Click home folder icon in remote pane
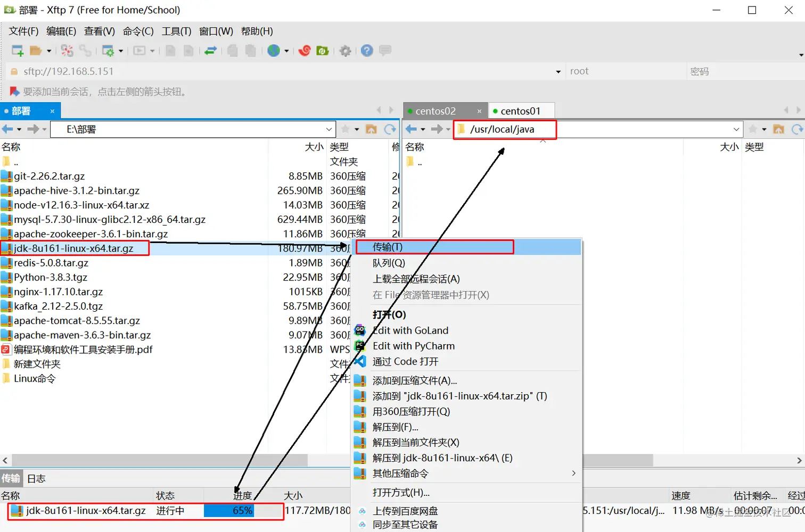The width and height of the screenshot is (805, 532). click(x=779, y=129)
